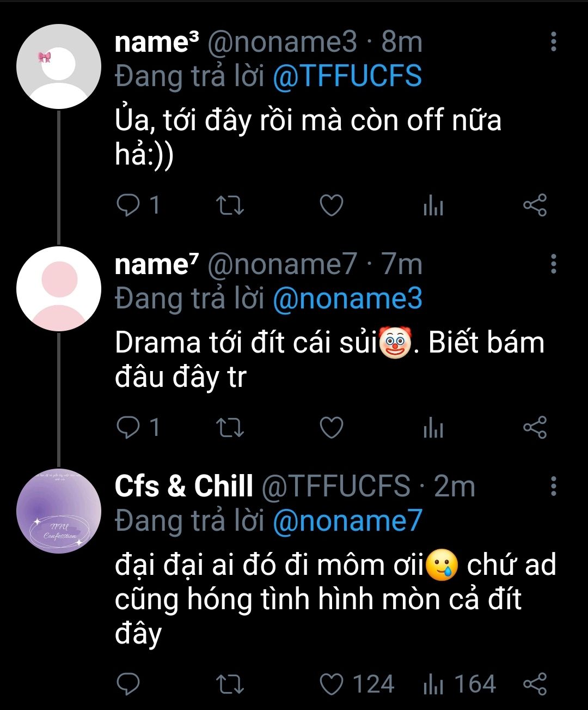
Task: View the 164 views analytics icon
Action: tap(433, 684)
